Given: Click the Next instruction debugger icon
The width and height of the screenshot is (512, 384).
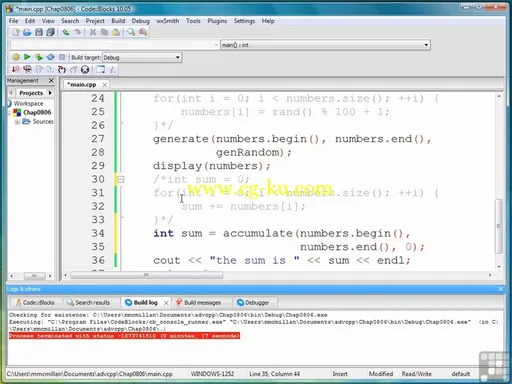Looking at the screenshot, I should pos(50,69).
